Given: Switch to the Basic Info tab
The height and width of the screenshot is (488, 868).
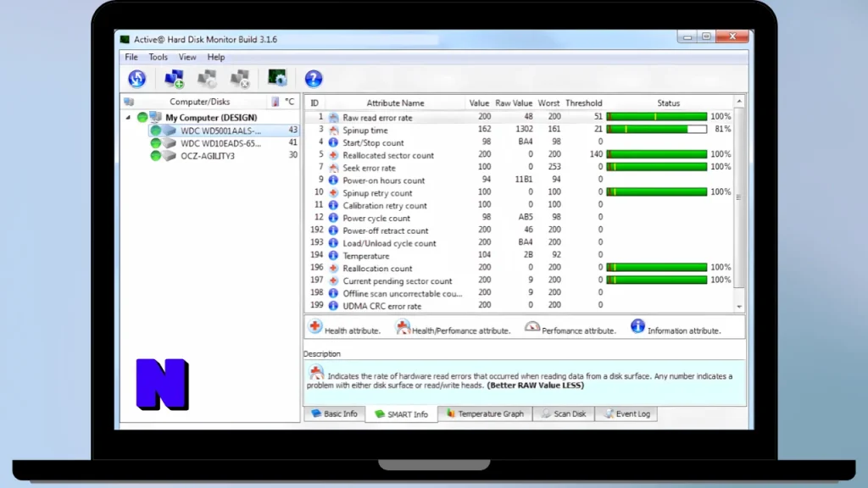Looking at the screenshot, I should (x=334, y=413).
